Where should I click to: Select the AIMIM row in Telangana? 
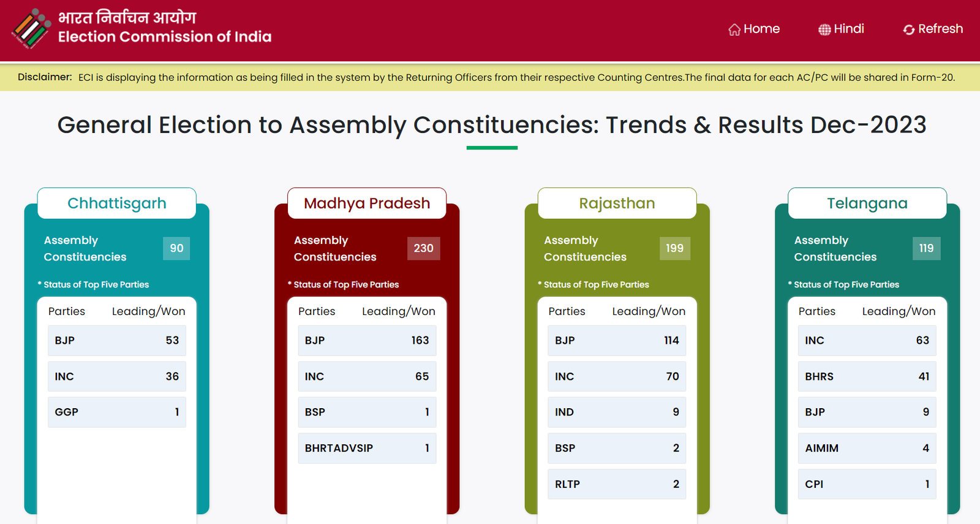(x=867, y=448)
